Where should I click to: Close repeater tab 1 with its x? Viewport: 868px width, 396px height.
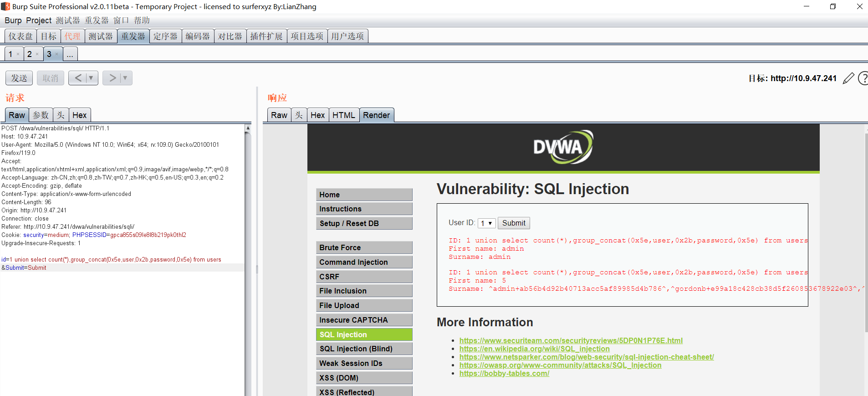click(18, 54)
